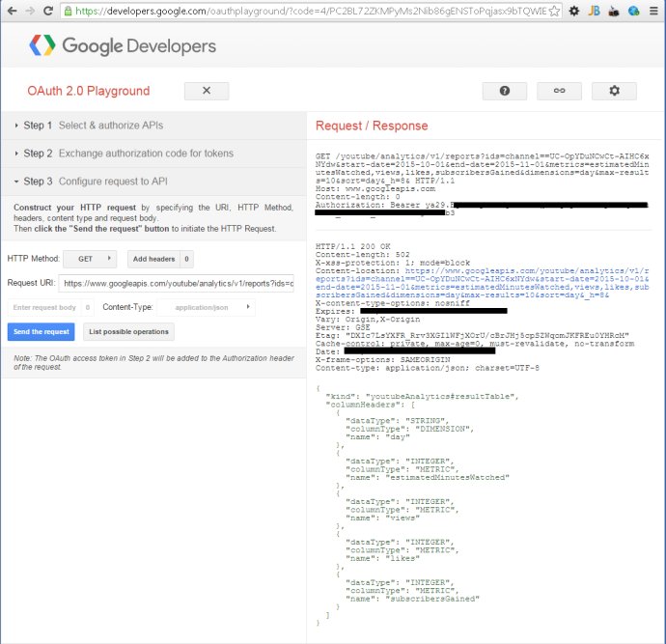Click 'X-frame-options: SAMEORIGIN' line
The width and height of the screenshot is (666, 644).
[382, 360]
